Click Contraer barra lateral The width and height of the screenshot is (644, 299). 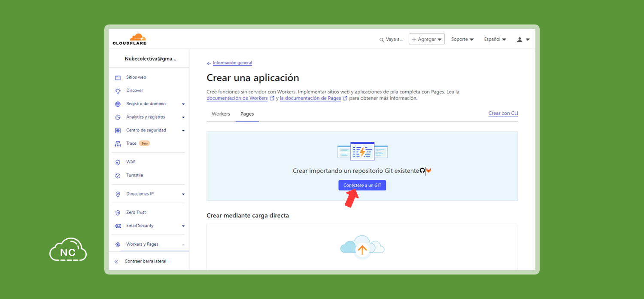[x=146, y=261]
